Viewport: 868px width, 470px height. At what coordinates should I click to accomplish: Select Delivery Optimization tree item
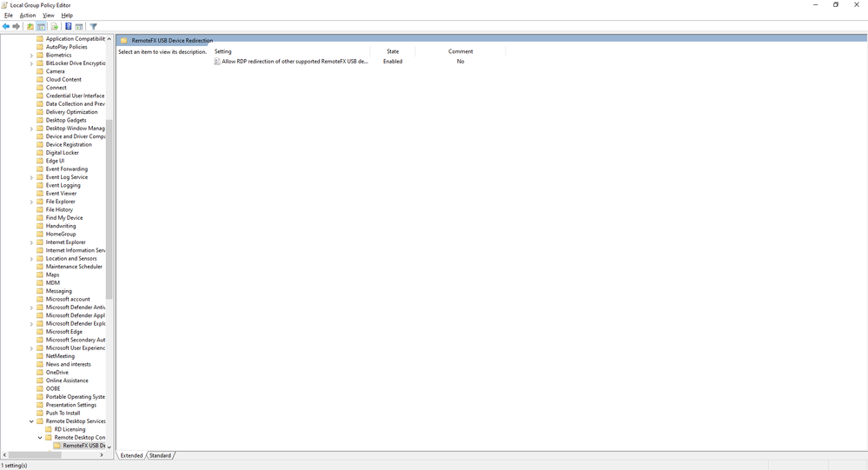71,112
